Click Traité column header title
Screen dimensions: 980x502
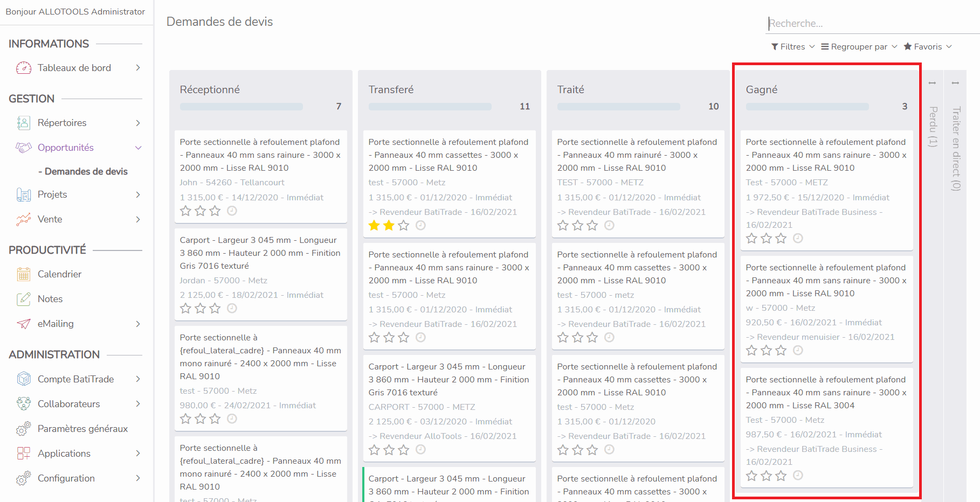(571, 89)
